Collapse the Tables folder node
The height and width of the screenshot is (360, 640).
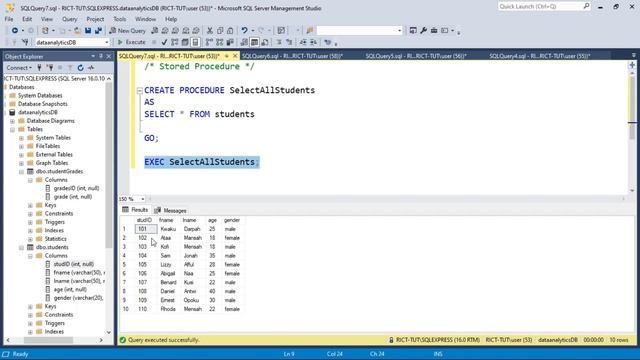(x=13, y=129)
